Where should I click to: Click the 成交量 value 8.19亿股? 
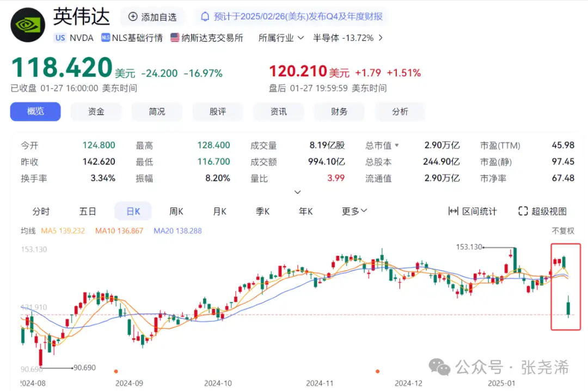pyautogui.click(x=327, y=145)
